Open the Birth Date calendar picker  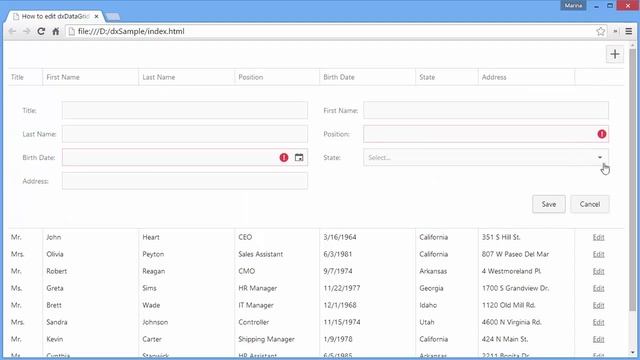299,158
